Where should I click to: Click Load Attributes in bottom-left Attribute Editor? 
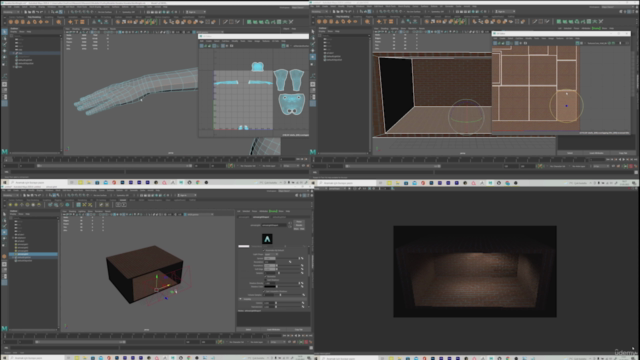273,329
